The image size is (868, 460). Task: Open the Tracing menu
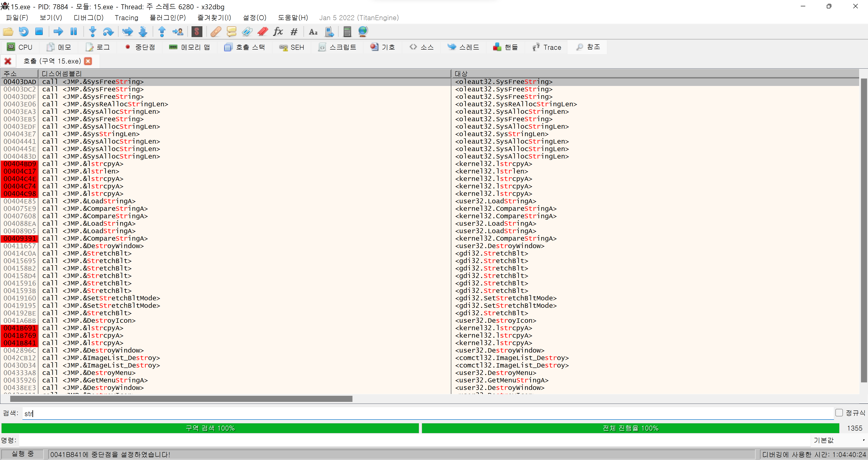[126, 17]
